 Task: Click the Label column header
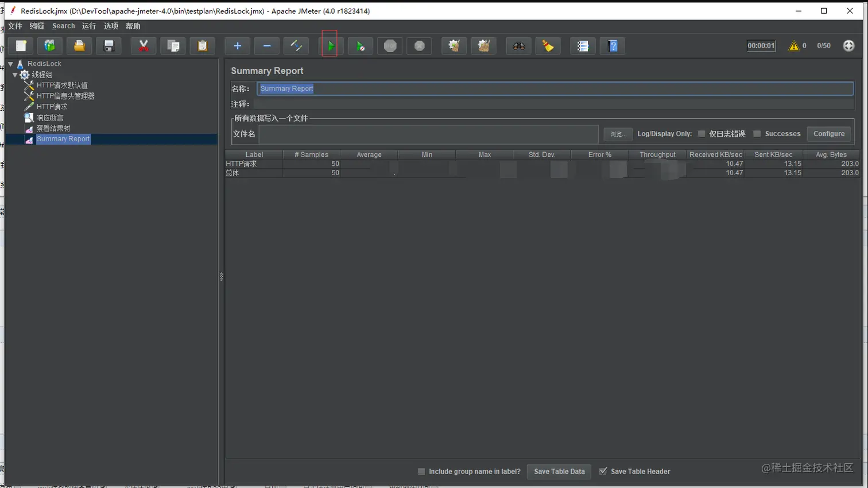(254, 154)
